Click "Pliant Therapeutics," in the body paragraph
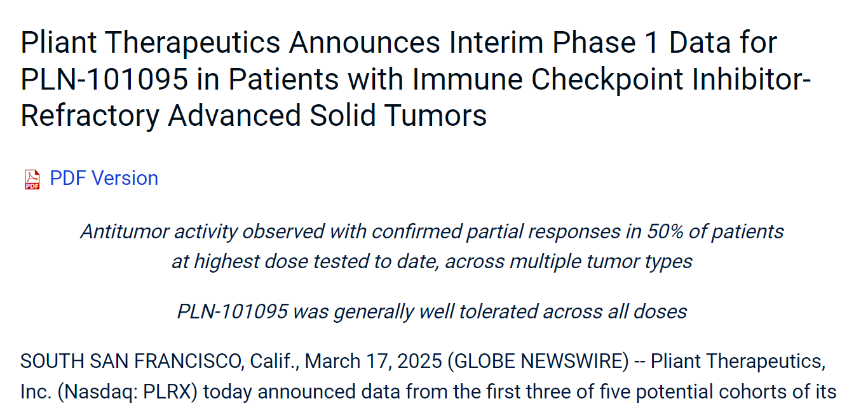 click(738, 362)
